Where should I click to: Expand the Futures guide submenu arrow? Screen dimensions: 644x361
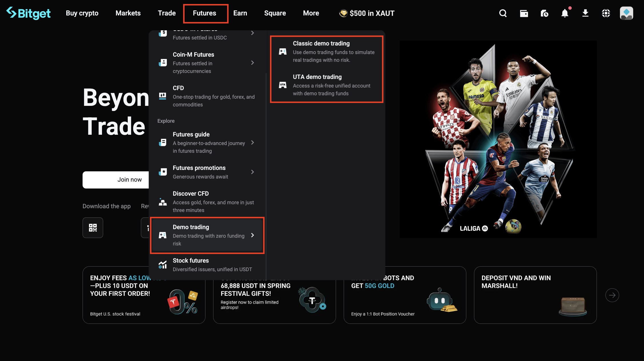point(252,142)
